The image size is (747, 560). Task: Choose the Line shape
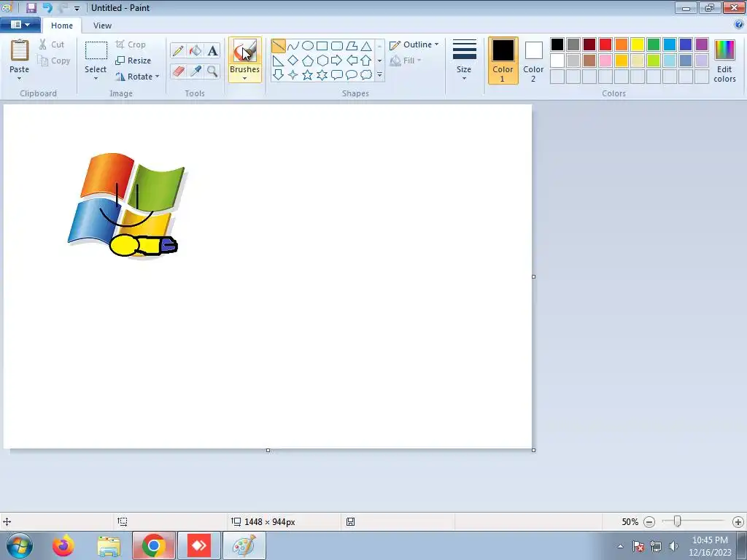(x=278, y=46)
